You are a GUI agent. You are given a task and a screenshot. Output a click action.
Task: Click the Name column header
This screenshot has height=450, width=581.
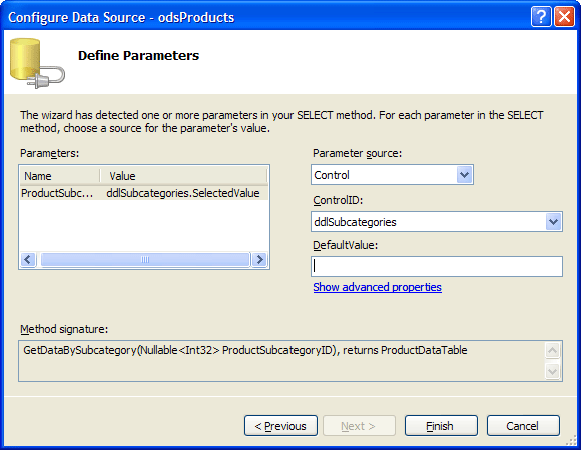coord(60,176)
